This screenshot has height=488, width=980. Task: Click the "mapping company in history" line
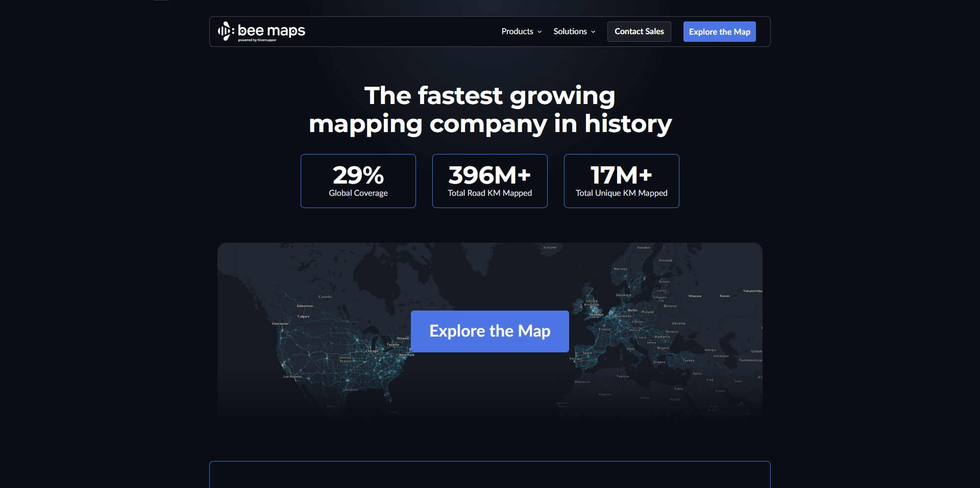(x=490, y=124)
